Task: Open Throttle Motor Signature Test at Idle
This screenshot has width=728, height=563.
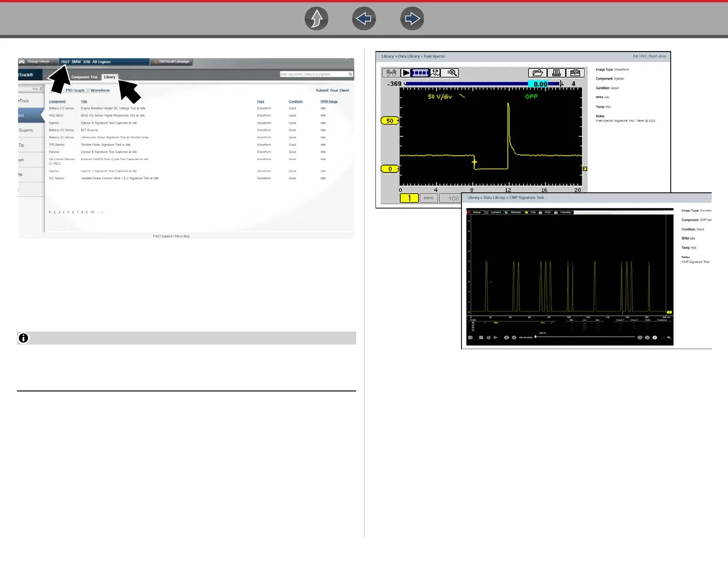Action: (x=106, y=145)
